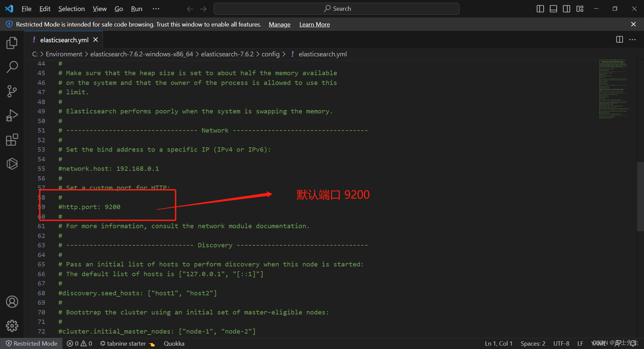644x349 pixels.
Task: Expand the config breadcrumb segment
Action: click(x=270, y=54)
